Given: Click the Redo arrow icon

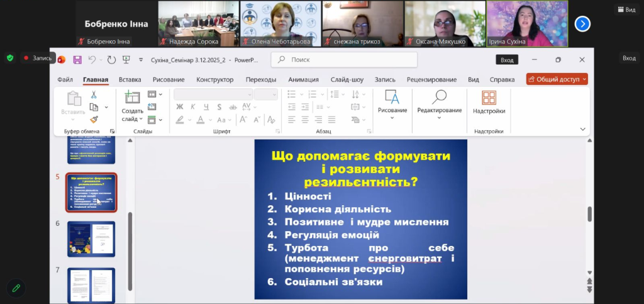Looking at the screenshot, I should pyautogui.click(x=111, y=60).
